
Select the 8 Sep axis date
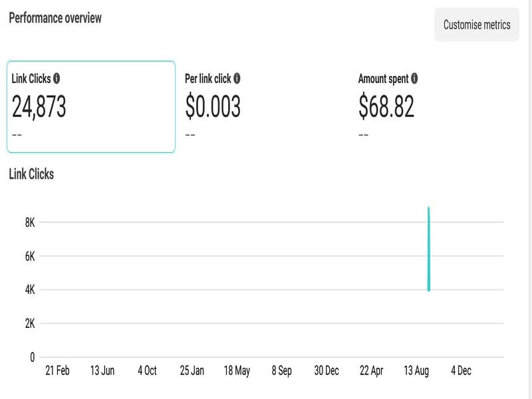coord(282,371)
